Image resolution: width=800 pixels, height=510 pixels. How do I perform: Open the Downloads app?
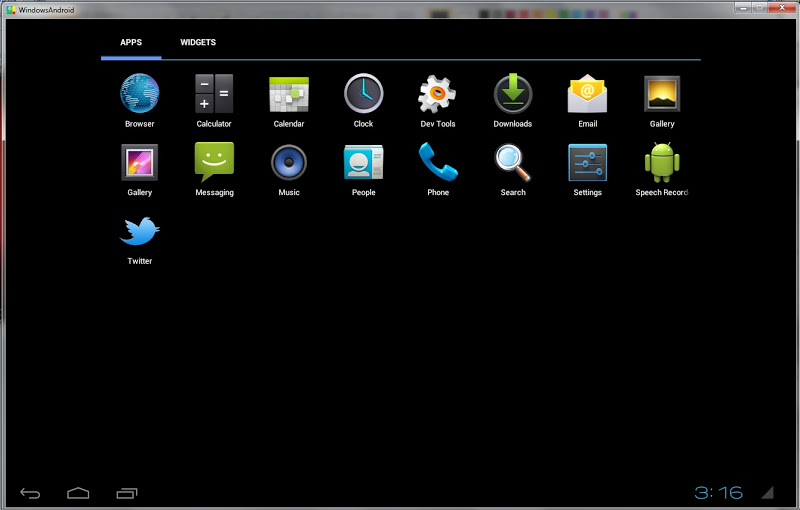(x=513, y=93)
